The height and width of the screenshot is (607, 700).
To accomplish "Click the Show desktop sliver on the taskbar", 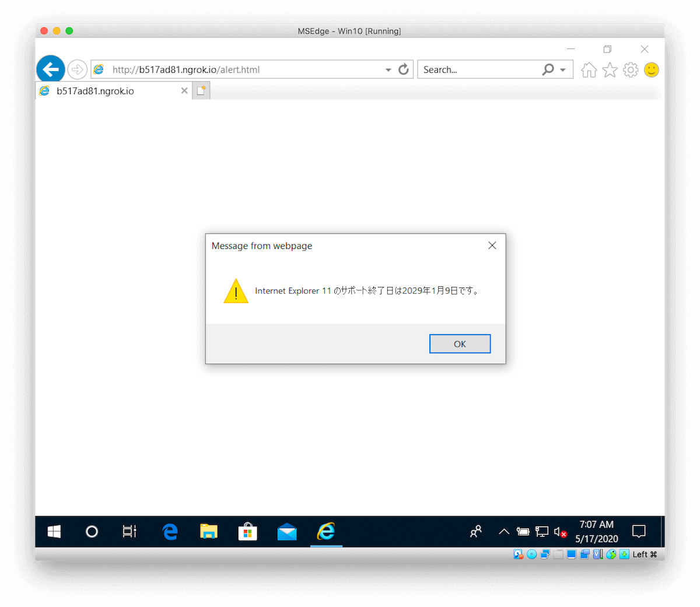I will (663, 531).
